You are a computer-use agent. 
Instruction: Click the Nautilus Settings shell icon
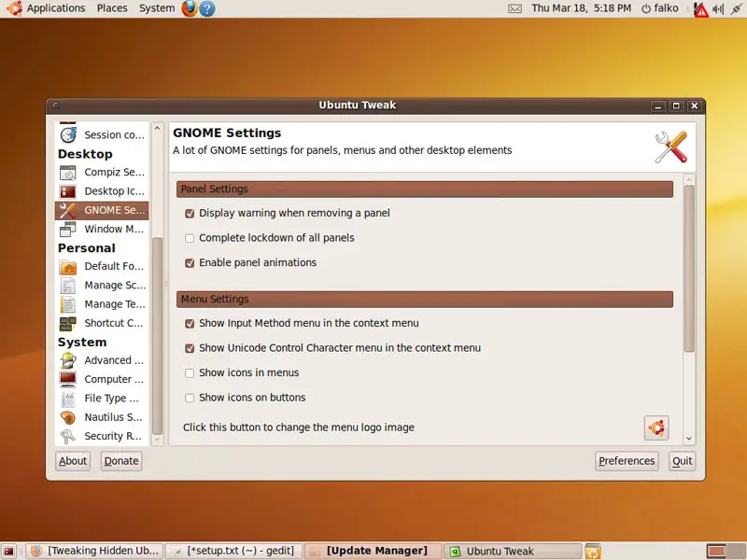(x=68, y=417)
